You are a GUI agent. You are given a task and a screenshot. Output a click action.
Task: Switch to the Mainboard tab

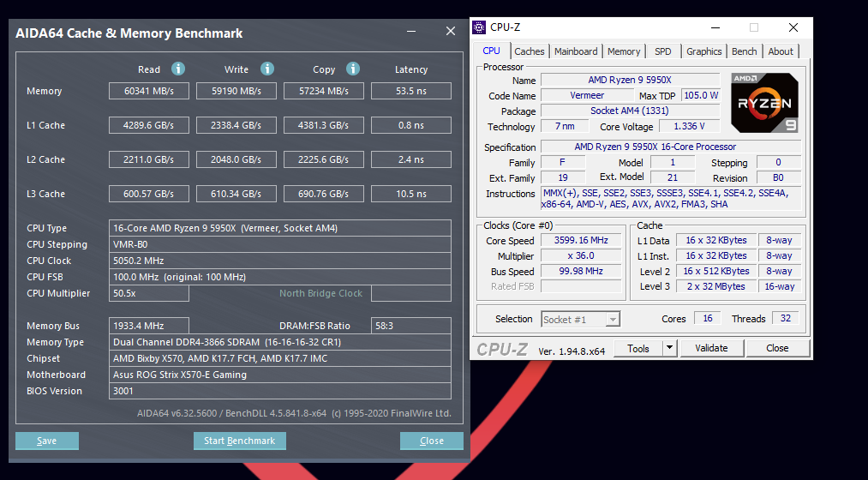point(576,51)
